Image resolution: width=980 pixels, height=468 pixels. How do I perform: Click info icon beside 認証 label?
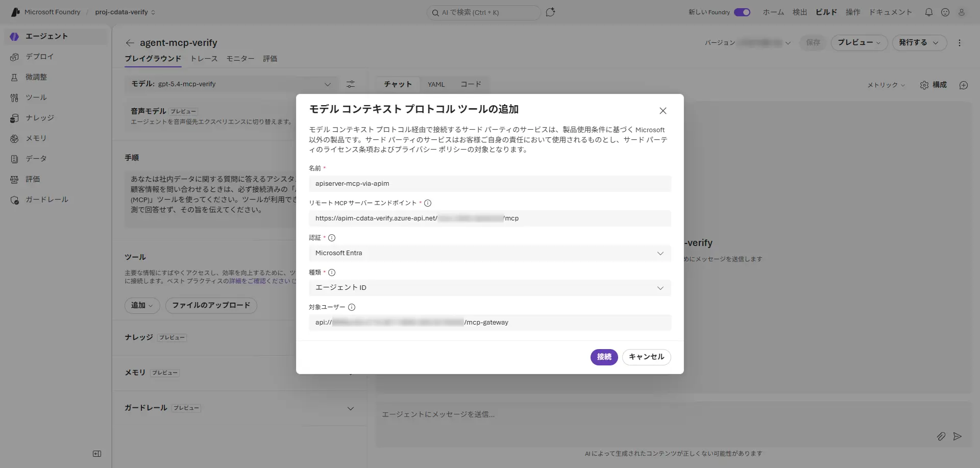tap(332, 238)
